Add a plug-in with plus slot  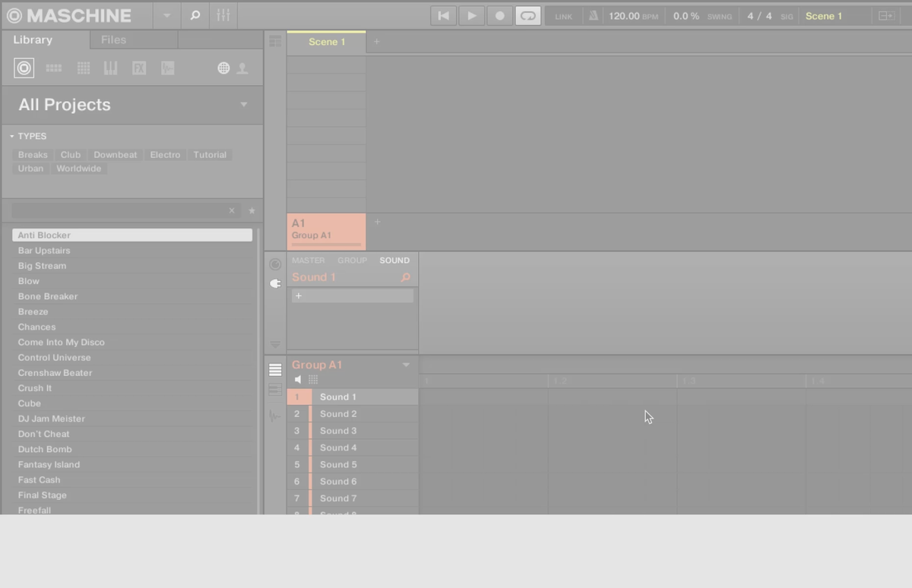[x=353, y=296]
